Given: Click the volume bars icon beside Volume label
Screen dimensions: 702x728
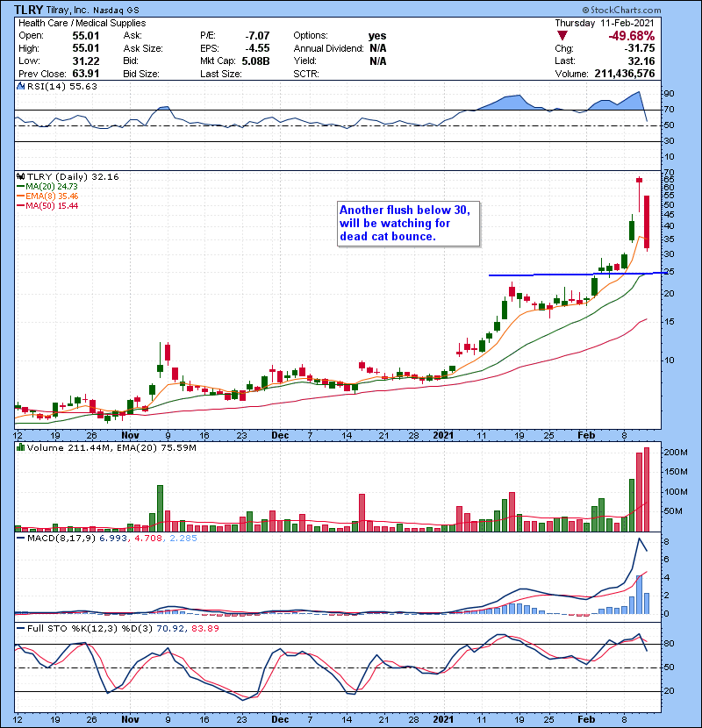Looking at the screenshot, I should pyautogui.click(x=20, y=447).
